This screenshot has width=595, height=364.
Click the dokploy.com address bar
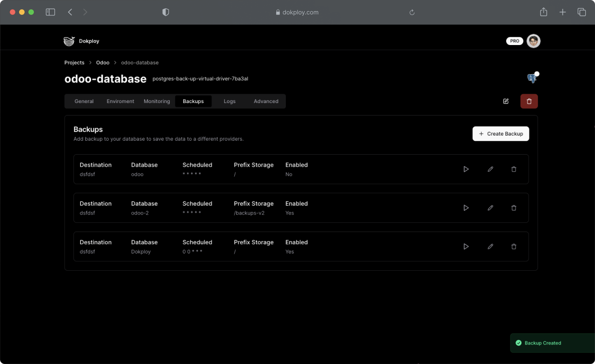297,13
